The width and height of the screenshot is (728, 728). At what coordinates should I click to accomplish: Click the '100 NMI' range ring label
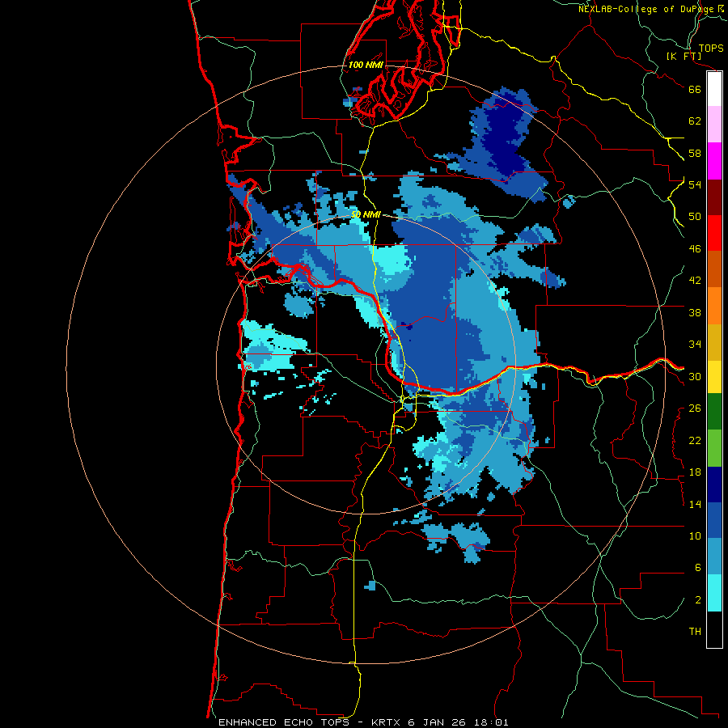tap(366, 65)
